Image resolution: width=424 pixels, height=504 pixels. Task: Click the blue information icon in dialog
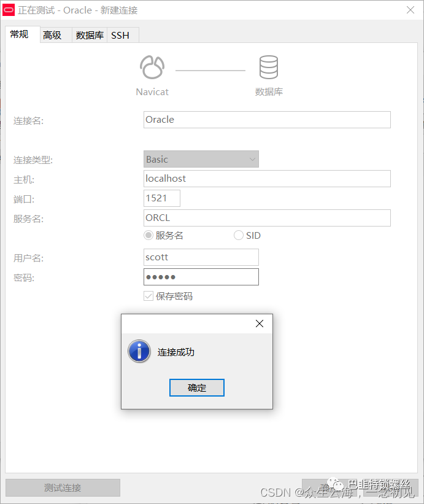(139, 352)
